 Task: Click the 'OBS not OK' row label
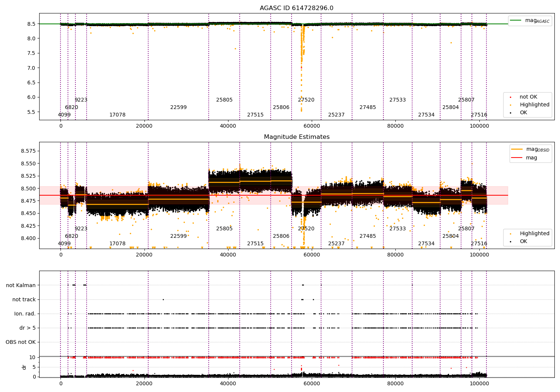[21, 342]
